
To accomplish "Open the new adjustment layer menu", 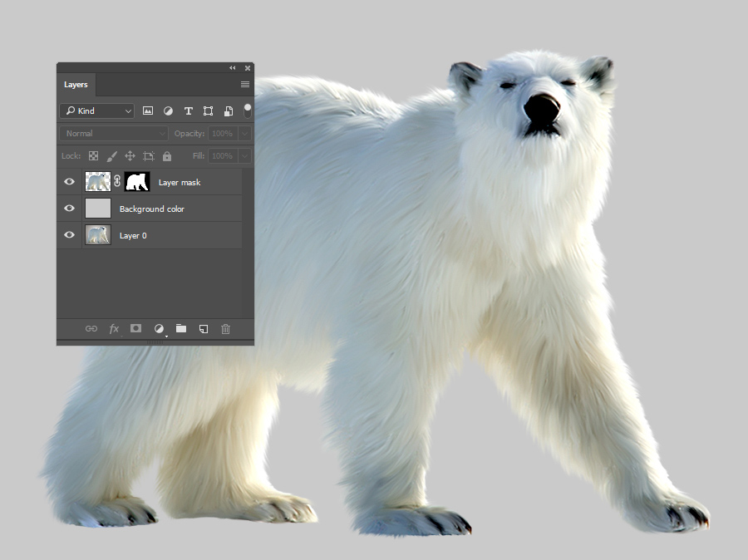I will [159, 329].
